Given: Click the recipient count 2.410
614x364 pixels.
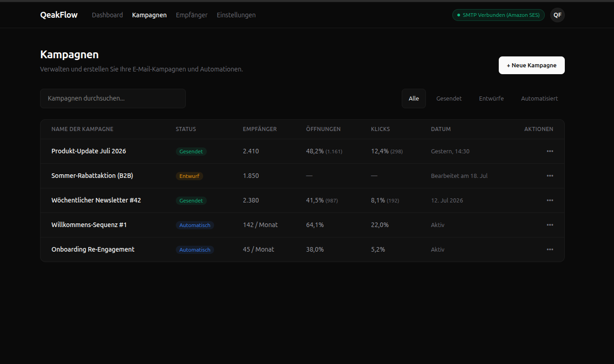Looking at the screenshot, I should [251, 151].
